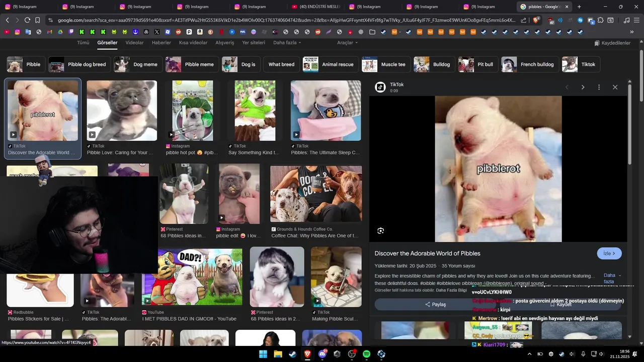The height and width of the screenshot is (362, 644).
Task: Open the pibble hot pot Instagram thumbnail
Action: point(192,111)
